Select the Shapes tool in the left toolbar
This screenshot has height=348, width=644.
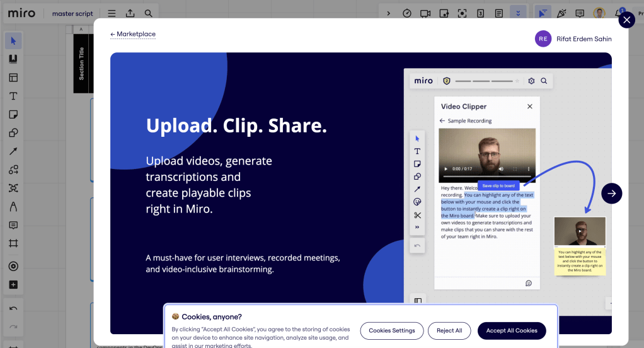point(13,133)
